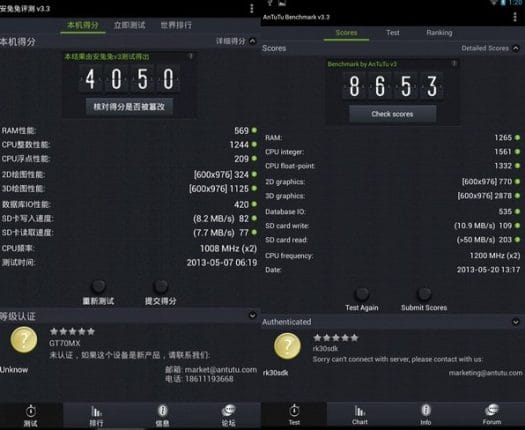Tap green dot next to 2D score 324

[254, 174]
